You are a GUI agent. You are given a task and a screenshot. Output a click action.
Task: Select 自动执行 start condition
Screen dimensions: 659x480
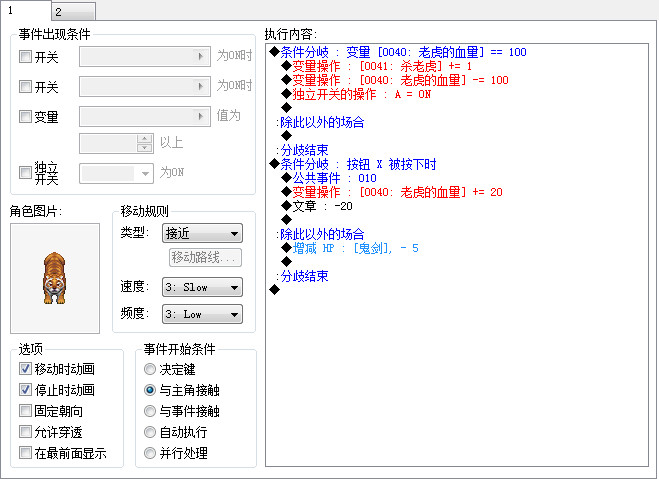click(150, 432)
